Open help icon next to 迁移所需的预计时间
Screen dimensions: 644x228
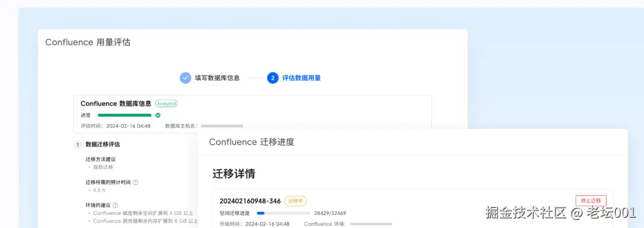(136, 182)
